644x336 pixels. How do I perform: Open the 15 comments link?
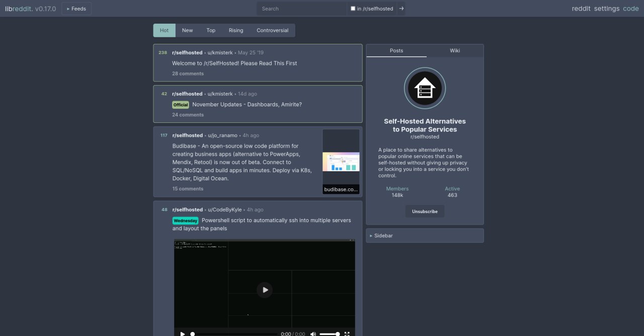point(188,189)
